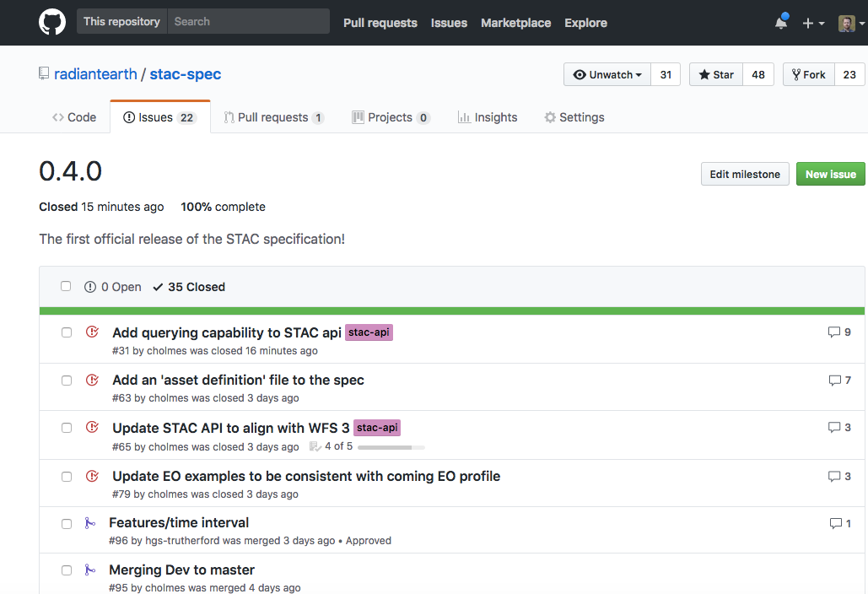Click the Approved review status on #96

point(368,541)
